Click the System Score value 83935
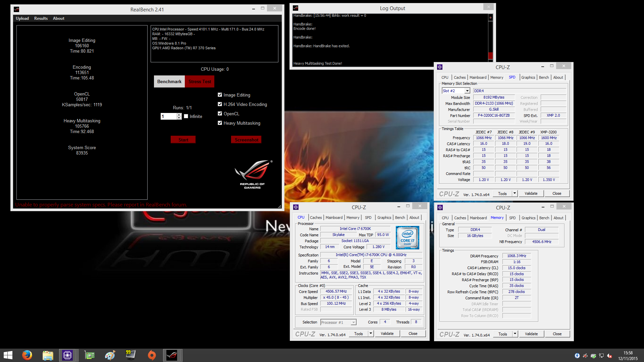 tap(82, 153)
